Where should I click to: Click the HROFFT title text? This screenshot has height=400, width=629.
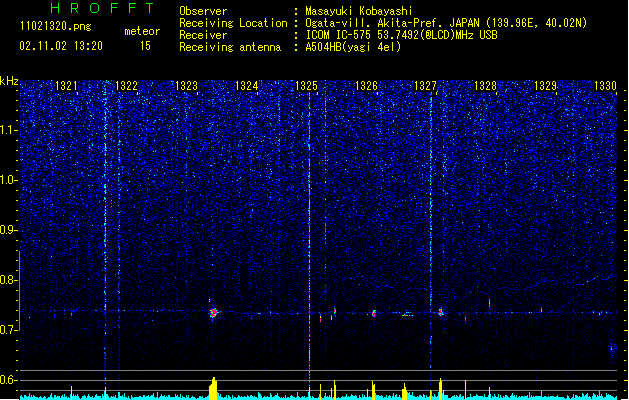[102, 8]
